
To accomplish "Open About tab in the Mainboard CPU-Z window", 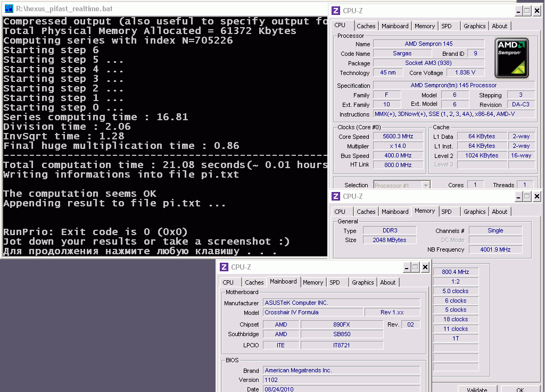I will (387, 282).
